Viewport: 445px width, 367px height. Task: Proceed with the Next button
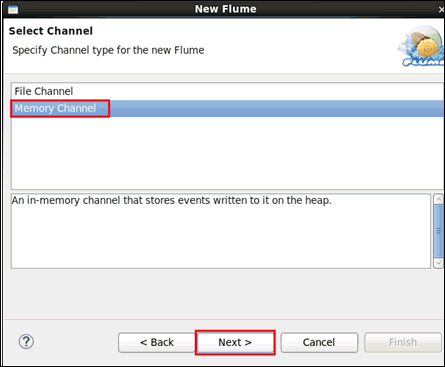(235, 342)
